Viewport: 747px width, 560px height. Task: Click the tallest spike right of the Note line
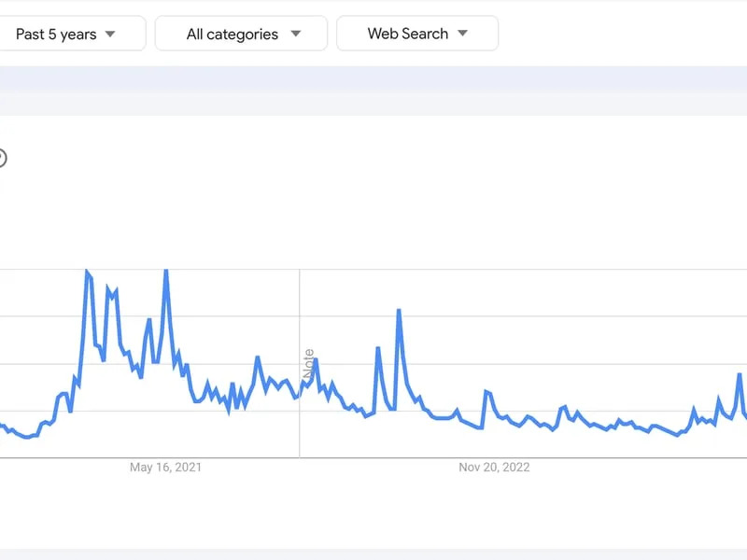(399, 312)
